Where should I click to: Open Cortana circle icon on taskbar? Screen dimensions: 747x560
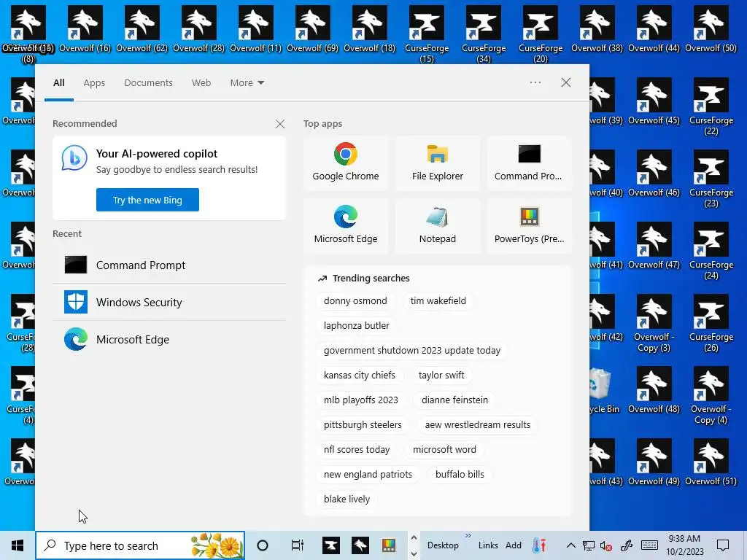(x=263, y=545)
